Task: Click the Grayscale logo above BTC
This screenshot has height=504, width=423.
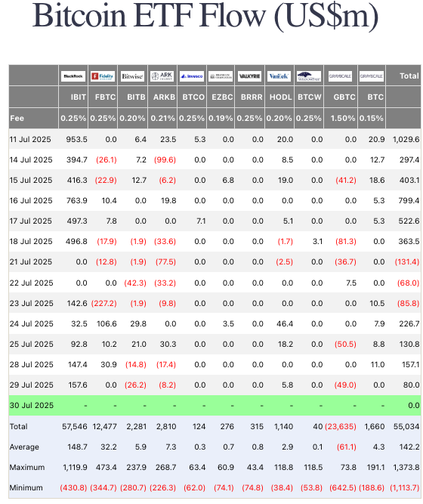Action: click(371, 76)
